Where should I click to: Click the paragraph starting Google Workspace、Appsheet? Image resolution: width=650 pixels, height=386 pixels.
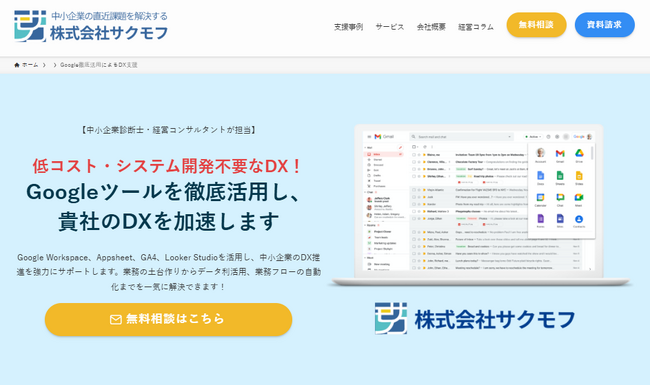point(168,272)
